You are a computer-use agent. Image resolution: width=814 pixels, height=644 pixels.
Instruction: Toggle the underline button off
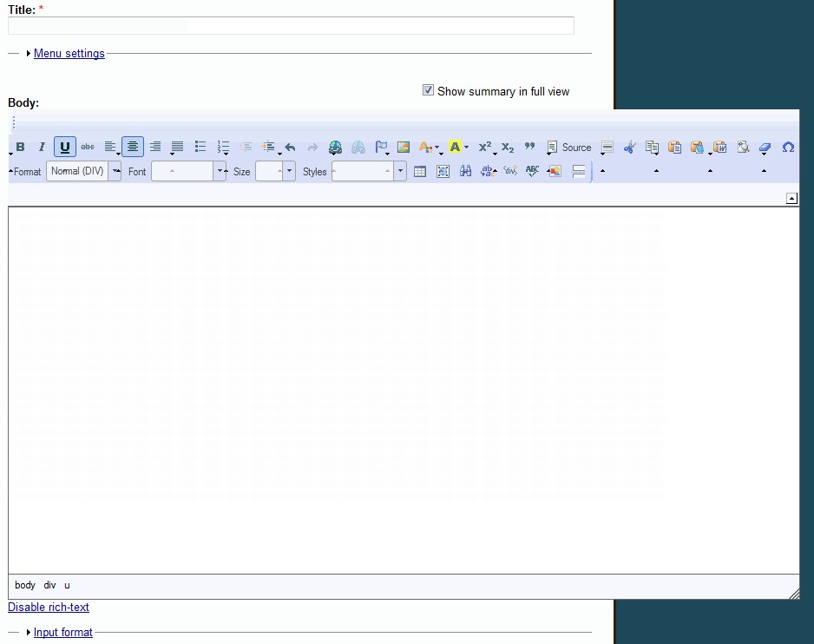click(x=64, y=147)
